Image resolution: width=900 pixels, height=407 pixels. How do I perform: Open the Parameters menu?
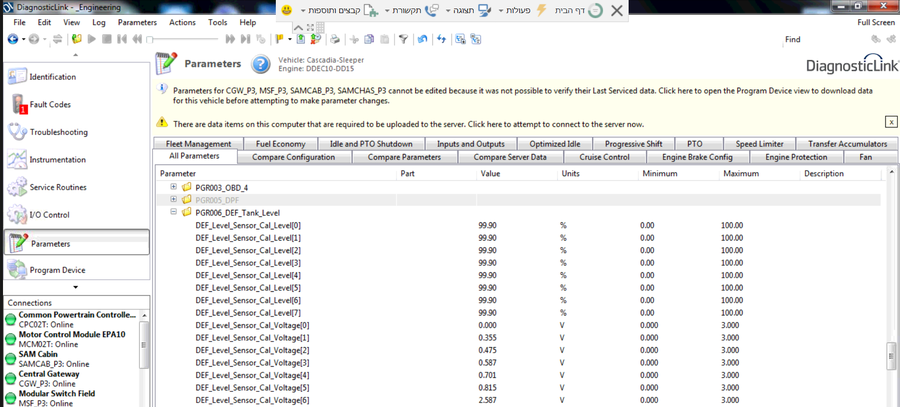point(137,22)
